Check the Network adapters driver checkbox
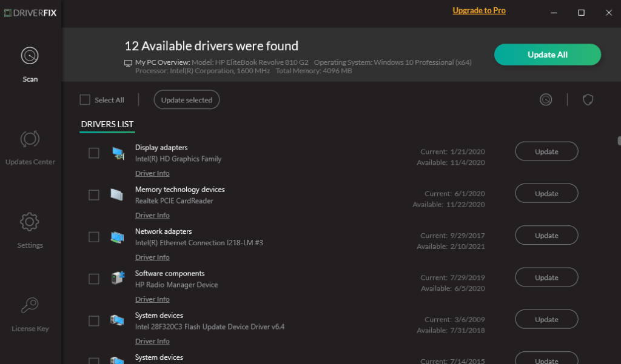This screenshot has width=621, height=364. (x=94, y=237)
